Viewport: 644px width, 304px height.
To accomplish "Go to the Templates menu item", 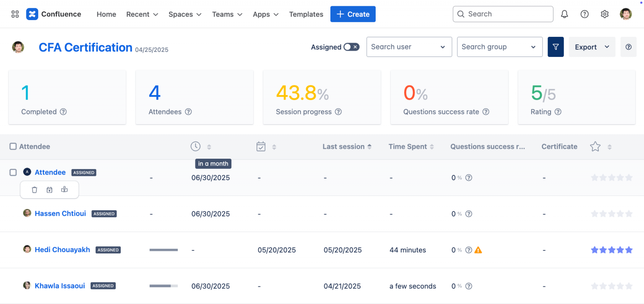I will point(306,14).
